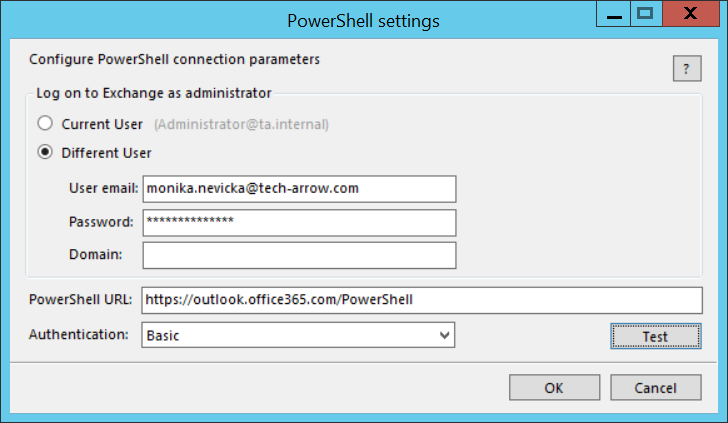The image size is (728, 423).
Task: Click the Current User option label
Action: click(x=102, y=125)
